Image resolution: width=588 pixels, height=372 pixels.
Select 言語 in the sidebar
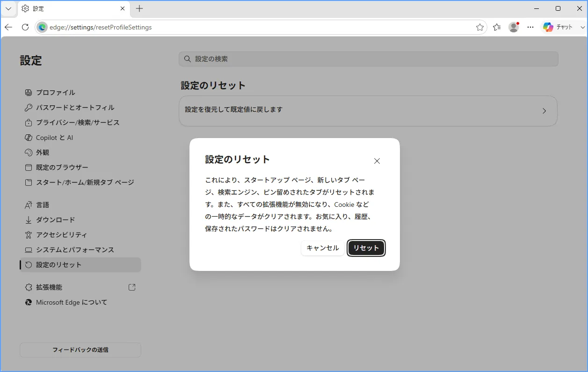pyautogui.click(x=80, y=205)
